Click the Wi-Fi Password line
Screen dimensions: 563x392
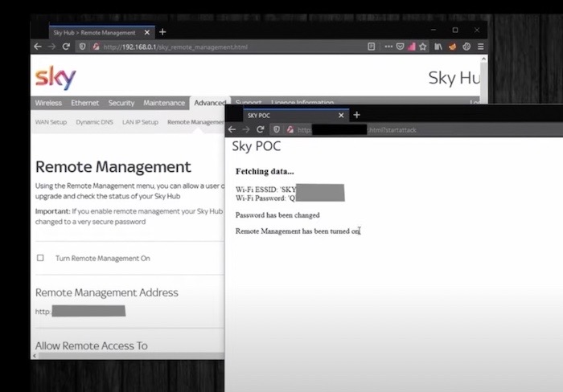(x=265, y=198)
